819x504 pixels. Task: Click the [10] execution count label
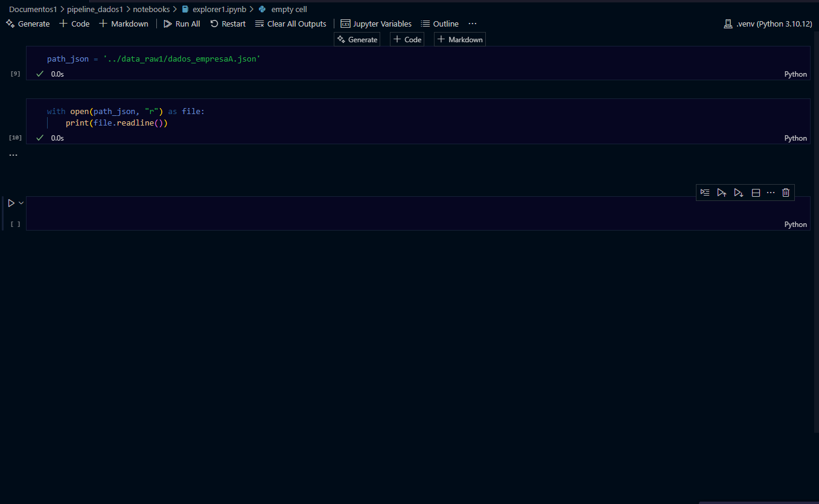click(x=15, y=138)
